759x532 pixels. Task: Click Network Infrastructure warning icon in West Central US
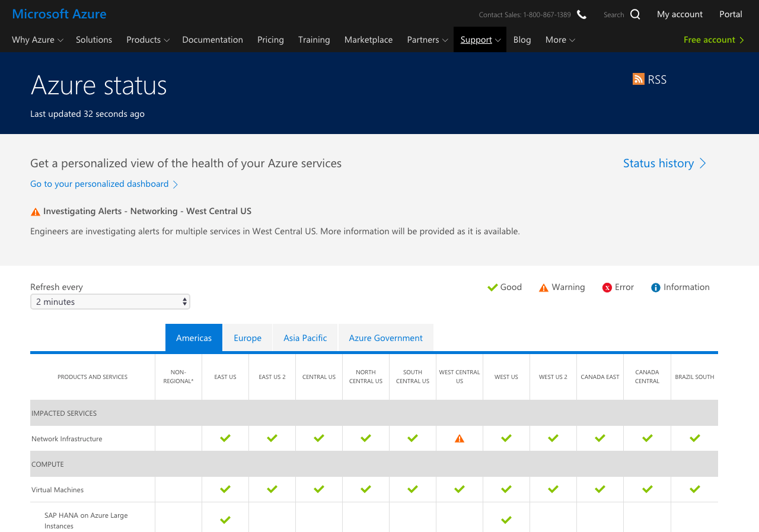click(460, 439)
